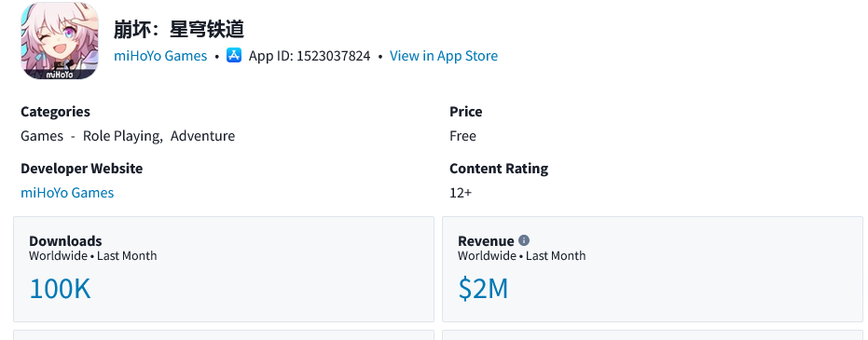The image size is (868, 340).
Task: Click the 12+ content rating value
Action: pos(461,193)
